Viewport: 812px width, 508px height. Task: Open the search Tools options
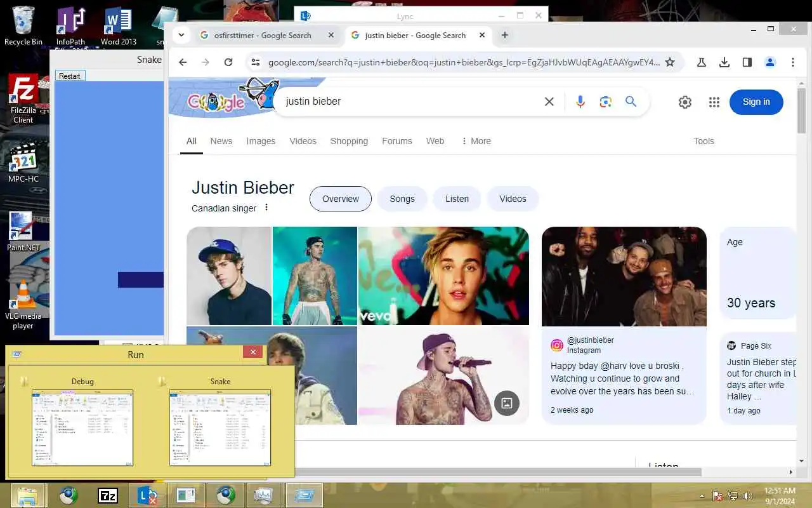click(704, 141)
